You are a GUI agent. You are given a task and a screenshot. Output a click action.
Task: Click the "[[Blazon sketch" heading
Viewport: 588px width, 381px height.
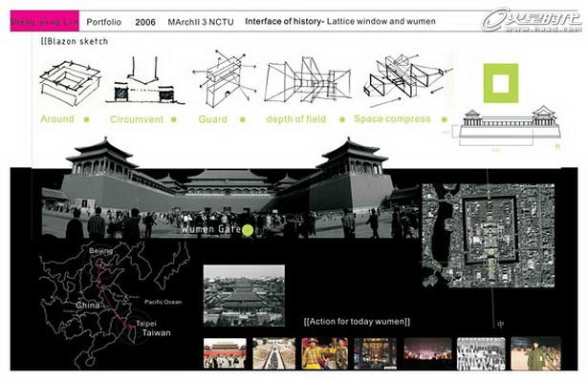point(75,42)
